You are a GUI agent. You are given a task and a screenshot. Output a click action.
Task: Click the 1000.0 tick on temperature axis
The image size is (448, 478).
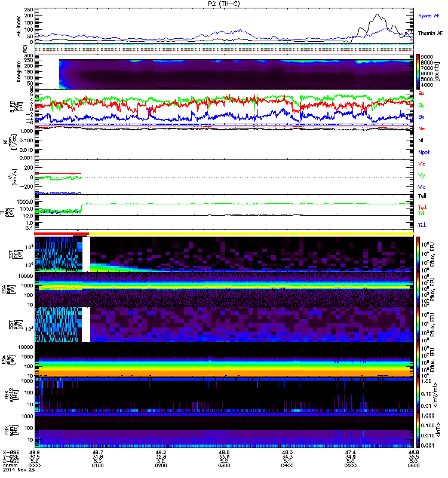(25, 202)
